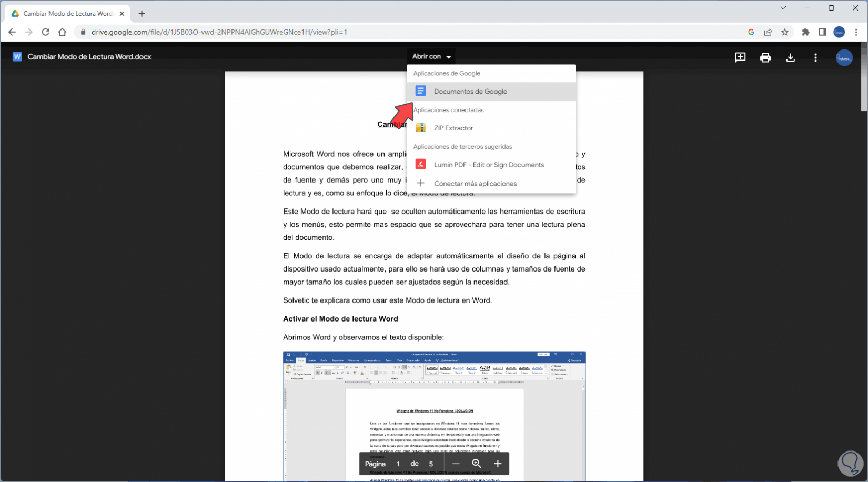This screenshot has height=482, width=868.
Task: Open the tab search dropdown
Action: pos(783,8)
